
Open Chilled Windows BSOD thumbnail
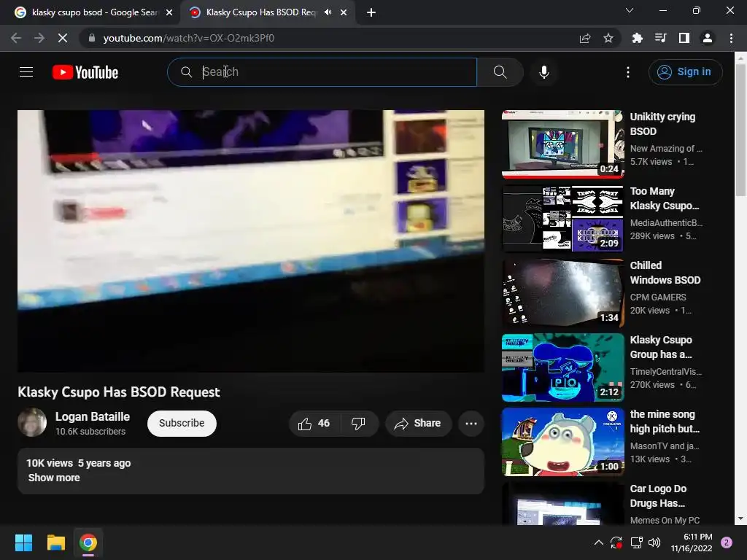(562, 293)
